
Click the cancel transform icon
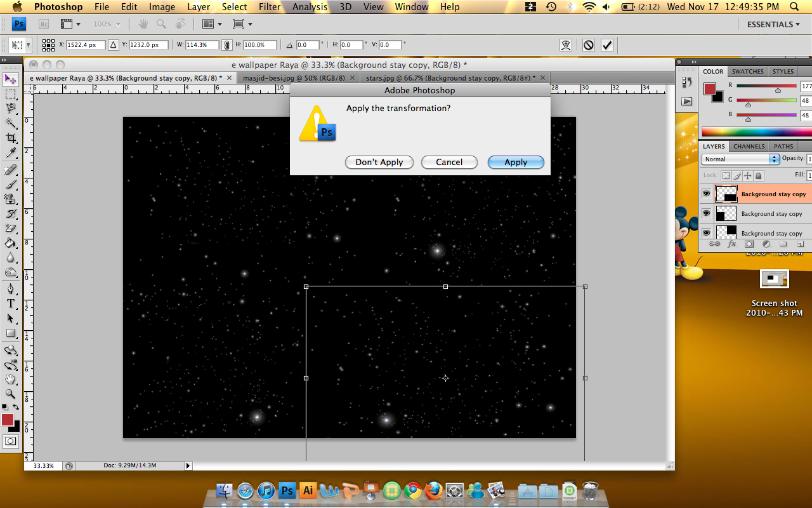pyautogui.click(x=589, y=45)
